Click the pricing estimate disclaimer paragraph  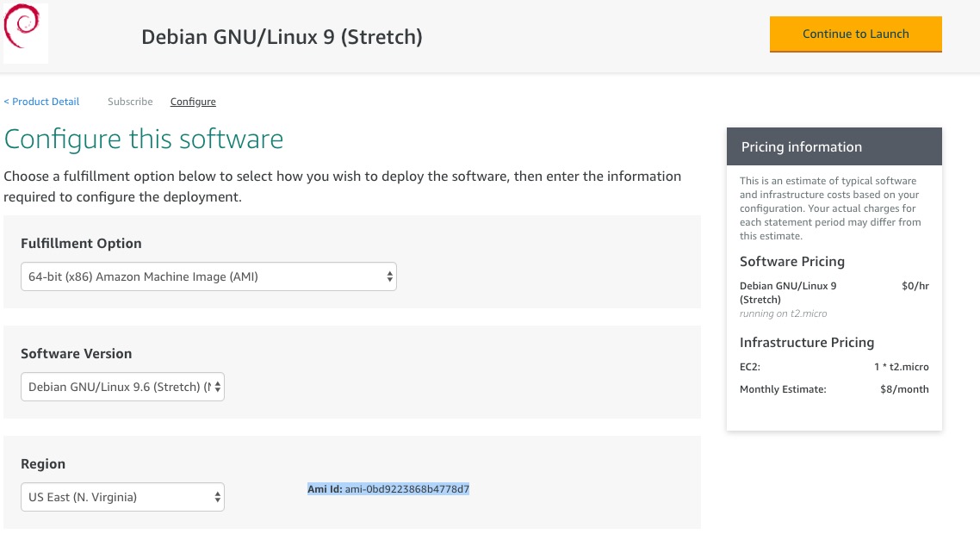[x=830, y=208]
